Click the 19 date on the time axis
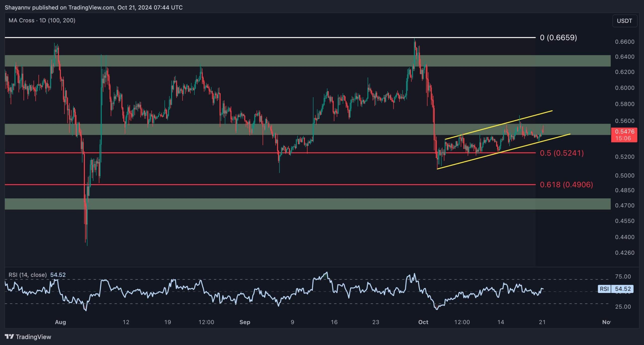Viewport: 644px width, 345px height. coord(168,322)
